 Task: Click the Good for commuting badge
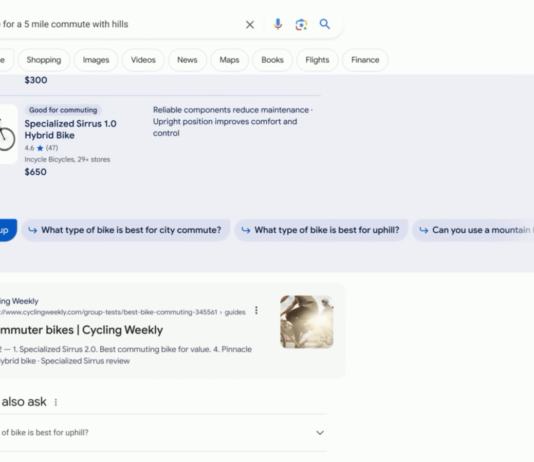(63, 110)
